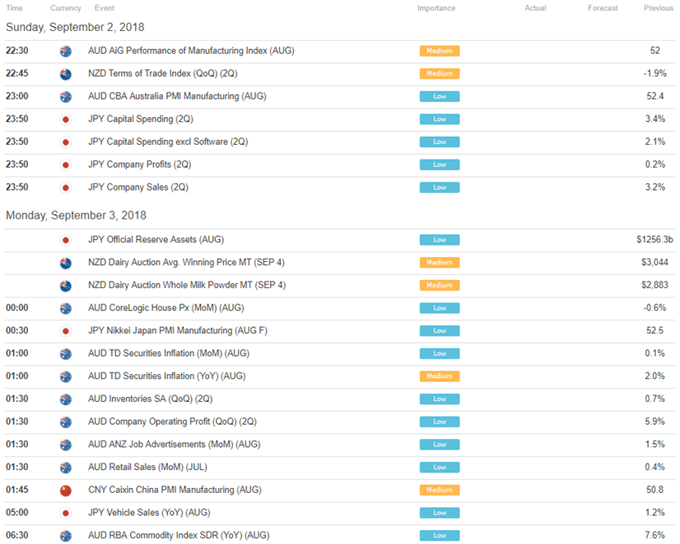This screenshot has width=680, height=544.
Task: Click the Japan flag beside Capital Spending excl Software
Action: click(x=65, y=142)
